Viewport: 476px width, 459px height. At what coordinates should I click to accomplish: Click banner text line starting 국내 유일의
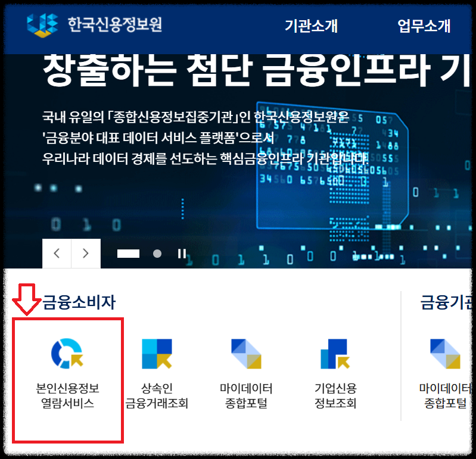coord(196,117)
